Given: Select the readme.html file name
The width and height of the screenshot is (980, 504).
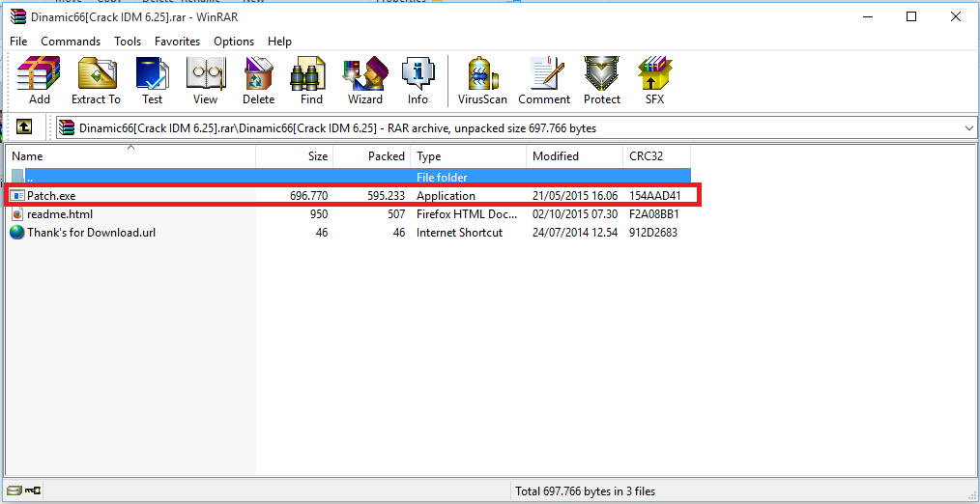Looking at the screenshot, I should pos(60,214).
